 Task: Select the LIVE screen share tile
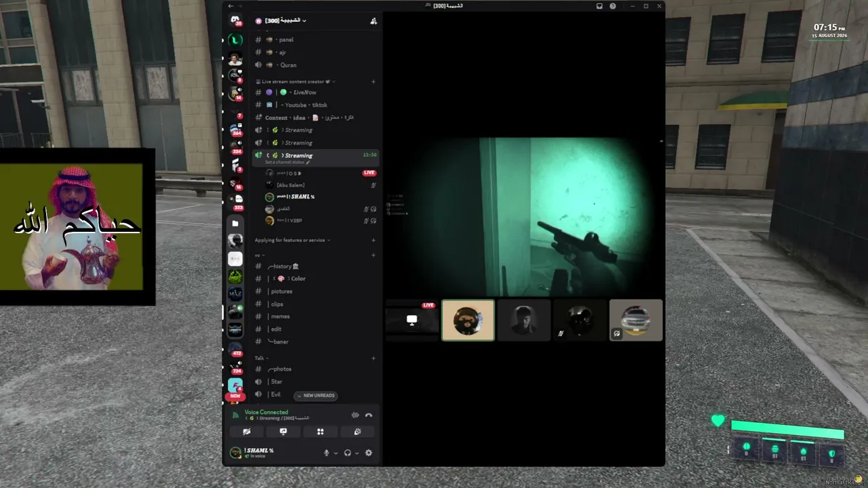[412, 321]
